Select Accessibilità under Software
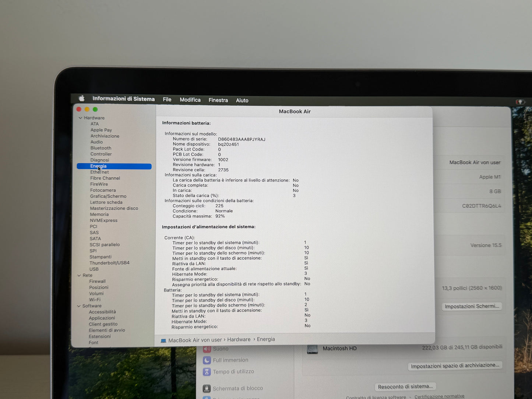This screenshot has width=532, height=399. pos(102,312)
